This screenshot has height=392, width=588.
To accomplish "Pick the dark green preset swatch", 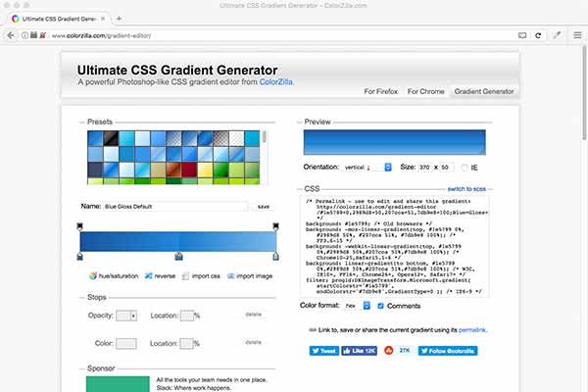I will pyautogui.click(x=220, y=170).
